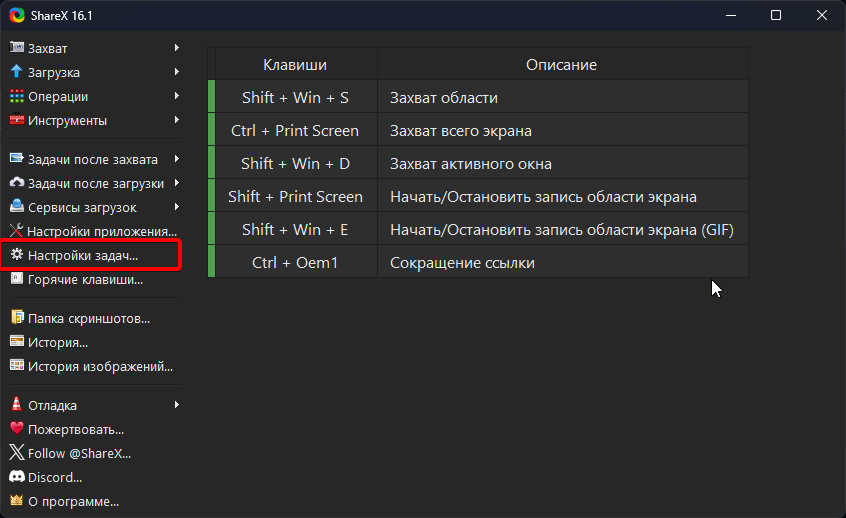846x518 pixels.
Task: Click the ShareX logo in title bar
Action: [17, 15]
